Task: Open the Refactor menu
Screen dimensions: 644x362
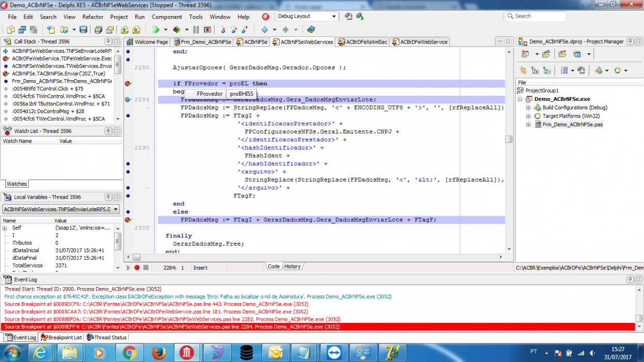Action: [93, 17]
